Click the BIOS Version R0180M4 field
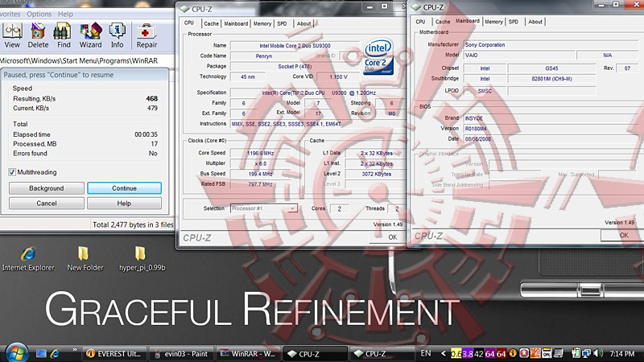 coord(554,129)
